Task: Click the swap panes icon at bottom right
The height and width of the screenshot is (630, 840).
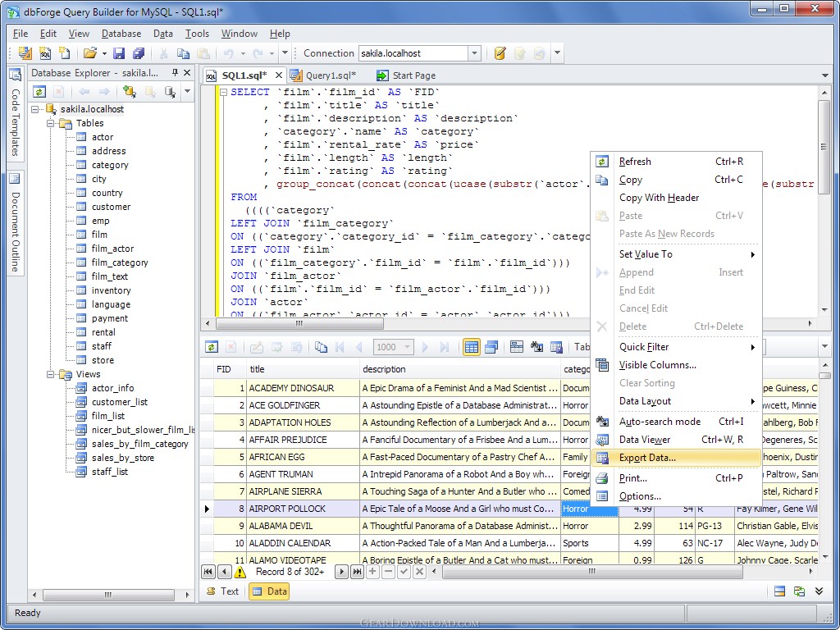Action: pos(799,591)
